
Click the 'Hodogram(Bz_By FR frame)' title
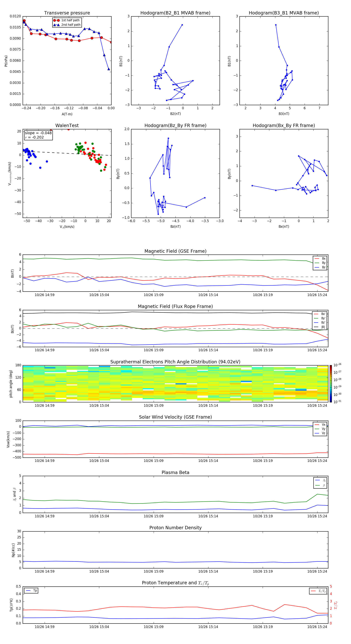pos(175,125)
